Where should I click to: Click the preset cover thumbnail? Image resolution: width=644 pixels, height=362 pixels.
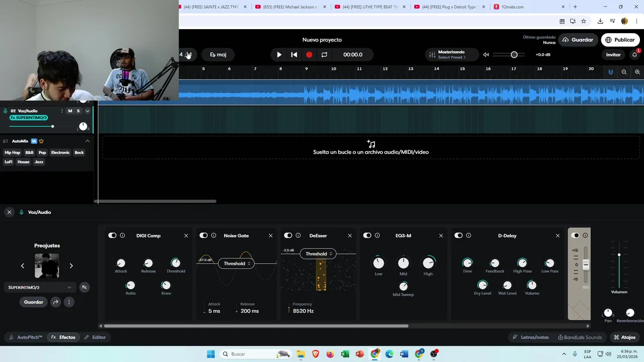click(x=47, y=265)
